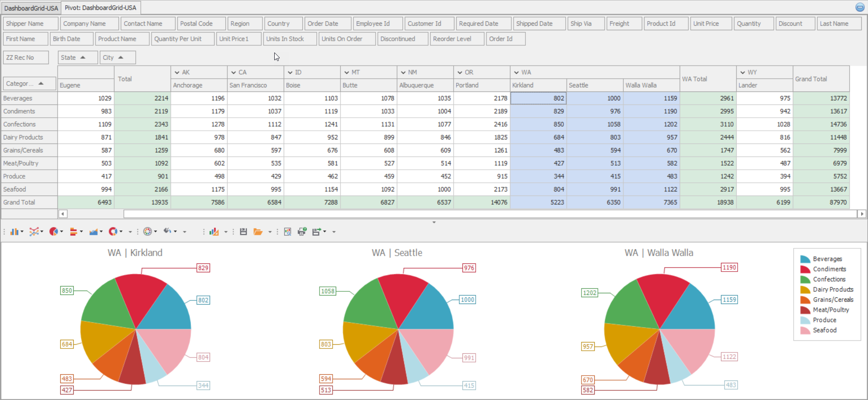
Task: Collapse the AK state column group
Action: [x=177, y=72]
